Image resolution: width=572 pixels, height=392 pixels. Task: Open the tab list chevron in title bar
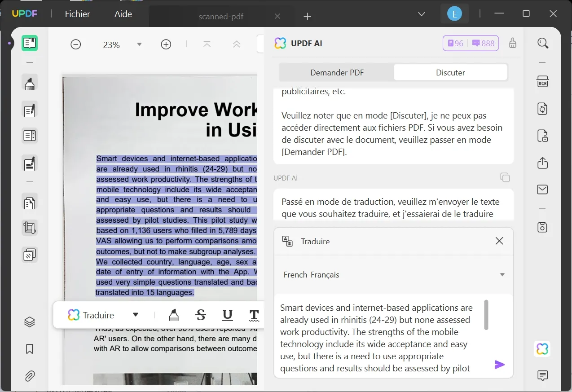pos(422,14)
